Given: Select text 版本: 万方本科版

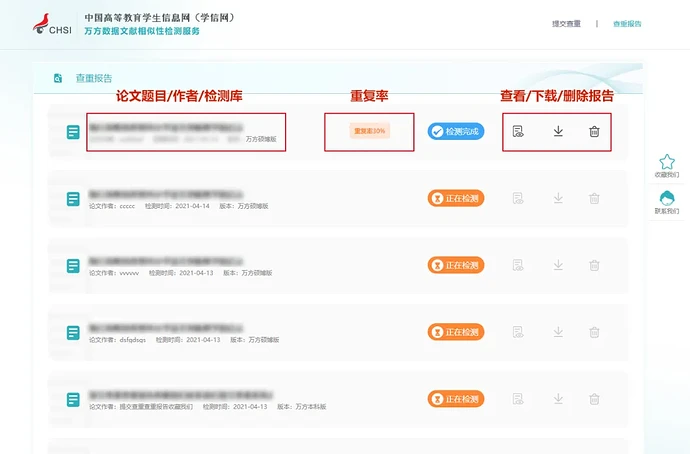Looking at the screenshot, I should pos(301,406).
